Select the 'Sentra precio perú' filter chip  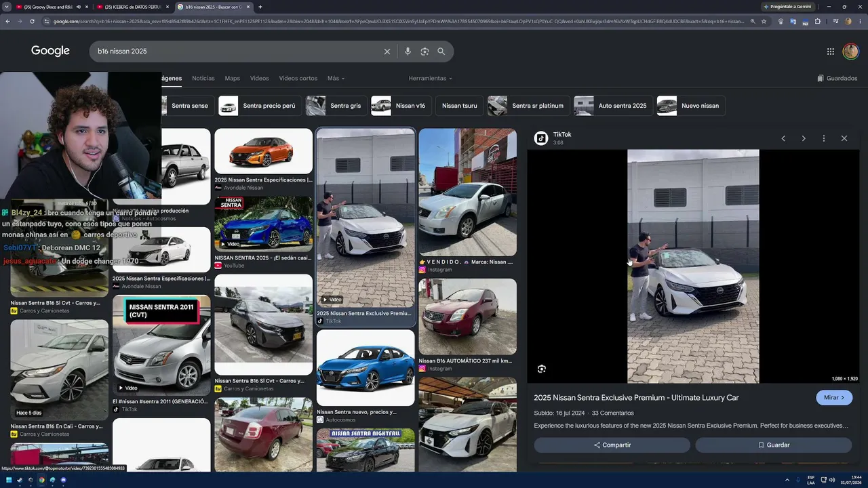[x=260, y=106]
